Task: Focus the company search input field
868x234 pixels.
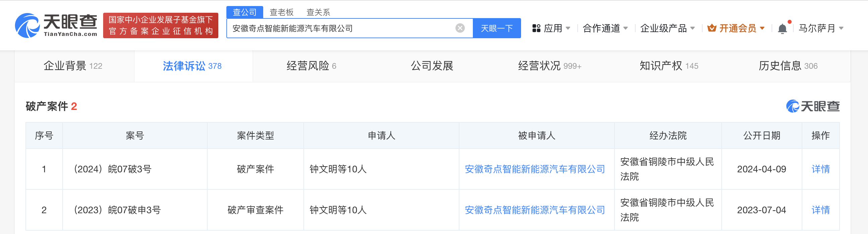Action: [x=340, y=28]
